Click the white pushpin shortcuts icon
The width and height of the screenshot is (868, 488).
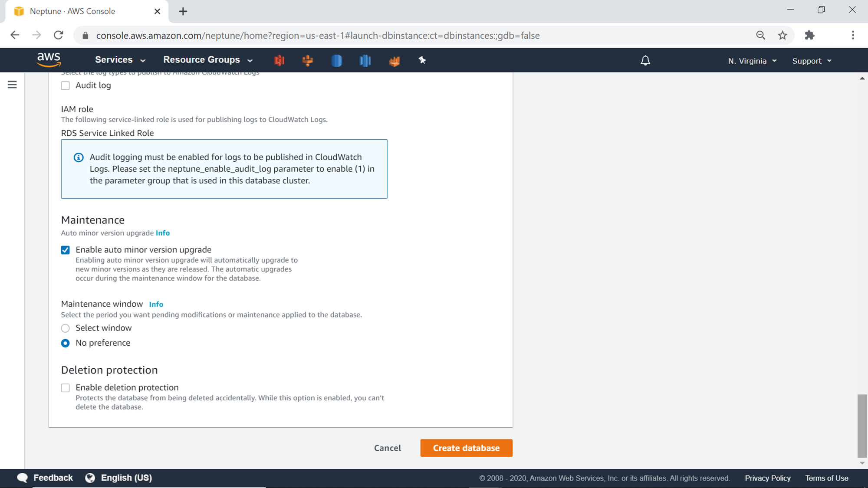coord(422,60)
